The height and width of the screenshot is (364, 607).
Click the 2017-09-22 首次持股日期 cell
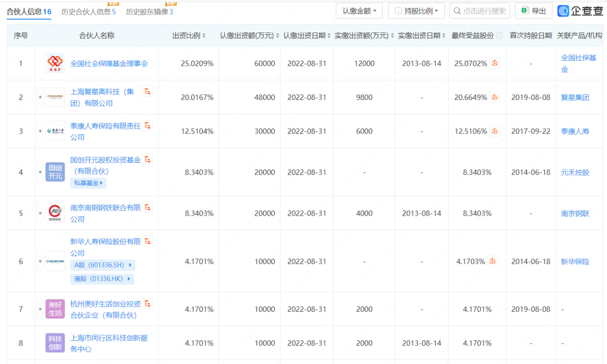(x=531, y=131)
